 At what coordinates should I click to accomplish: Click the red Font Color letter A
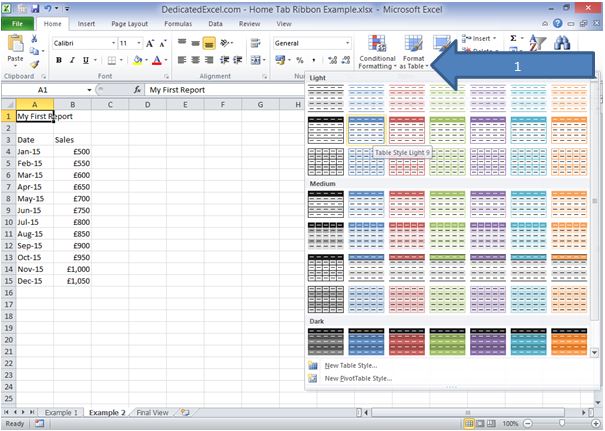tap(157, 60)
